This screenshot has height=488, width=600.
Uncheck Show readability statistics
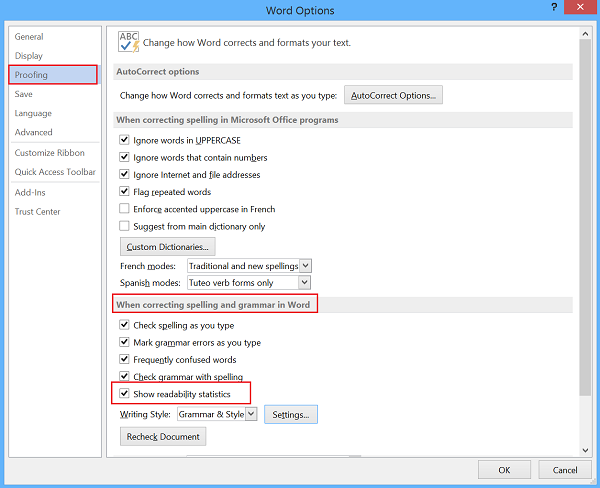pyautogui.click(x=124, y=393)
